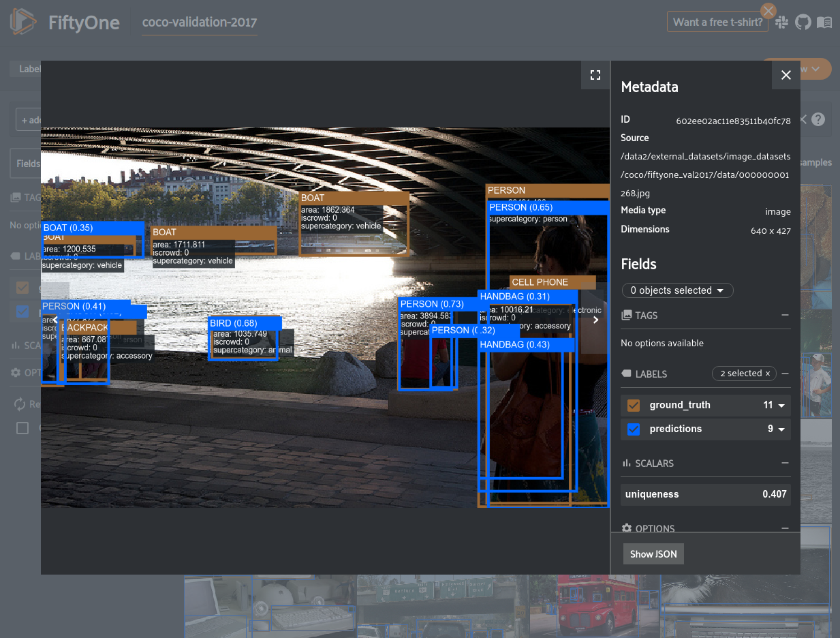Open the GitHub repository icon
Image resolution: width=840 pixels, height=638 pixels.
pos(803,22)
